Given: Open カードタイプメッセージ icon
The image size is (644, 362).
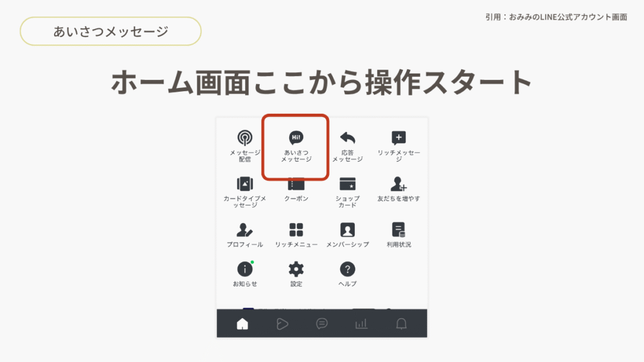Looking at the screenshot, I should click(x=245, y=184).
